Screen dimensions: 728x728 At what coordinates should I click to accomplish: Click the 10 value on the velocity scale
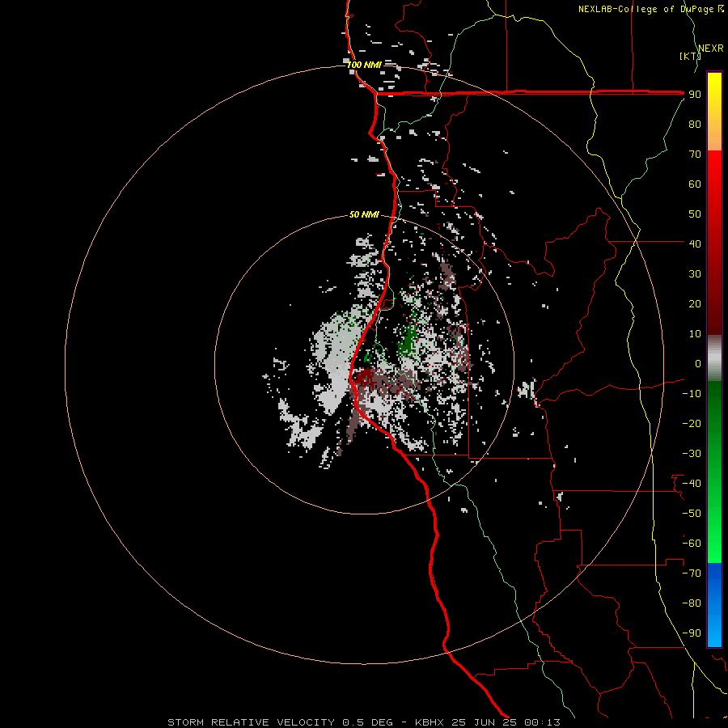(x=695, y=334)
